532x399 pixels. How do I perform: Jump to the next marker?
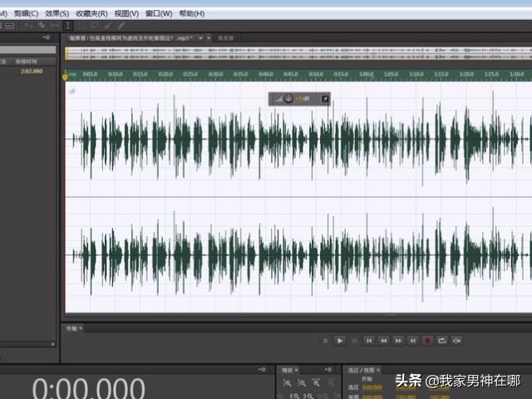point(413,340)
